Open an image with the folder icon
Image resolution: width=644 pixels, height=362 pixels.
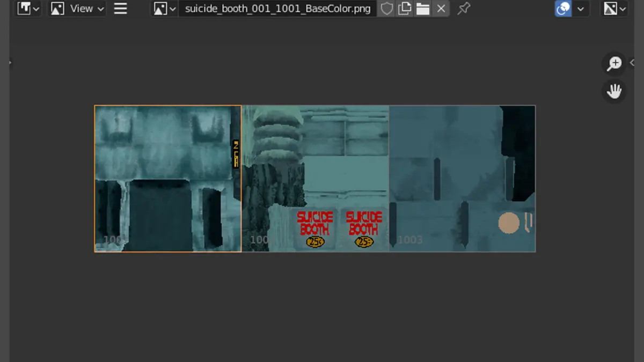click(x=423, y=9)
